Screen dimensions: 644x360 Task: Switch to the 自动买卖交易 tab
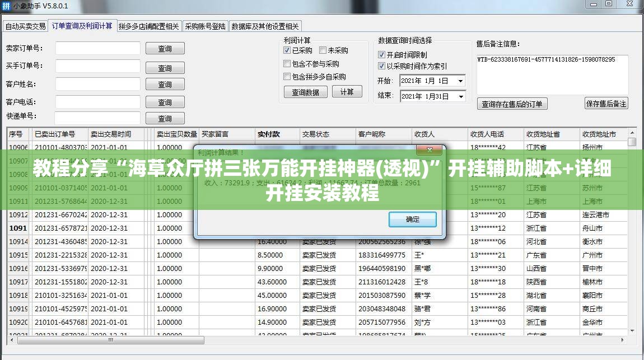[x=25, y=26]
